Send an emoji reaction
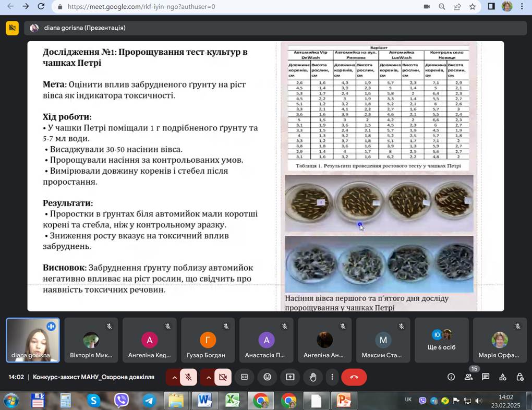This screenshot has width=532, height=410. coord(267,377)
